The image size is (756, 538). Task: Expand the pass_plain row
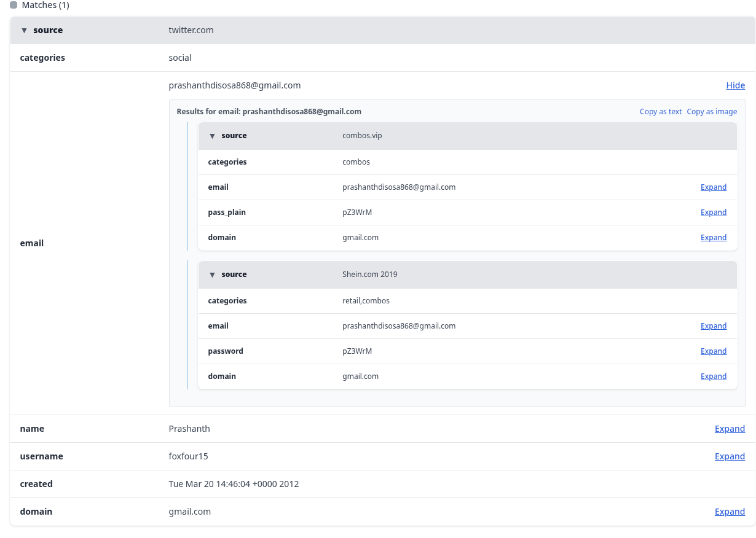coord(713,212)
